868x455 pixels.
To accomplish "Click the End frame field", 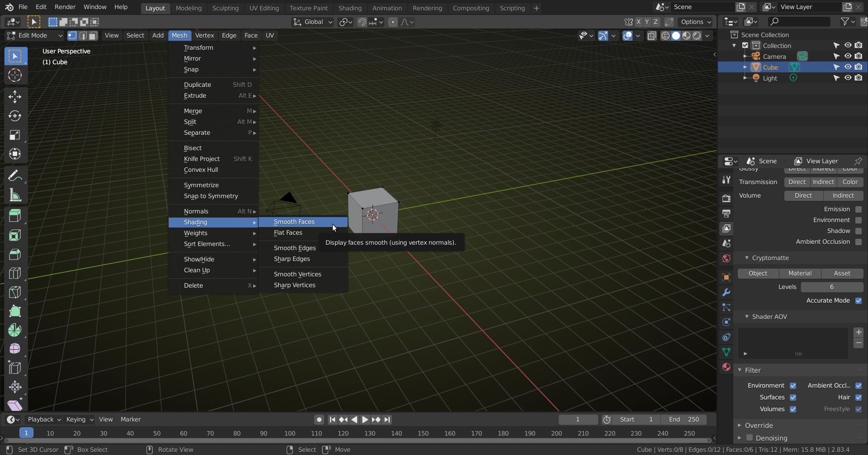I will (684, 420).
